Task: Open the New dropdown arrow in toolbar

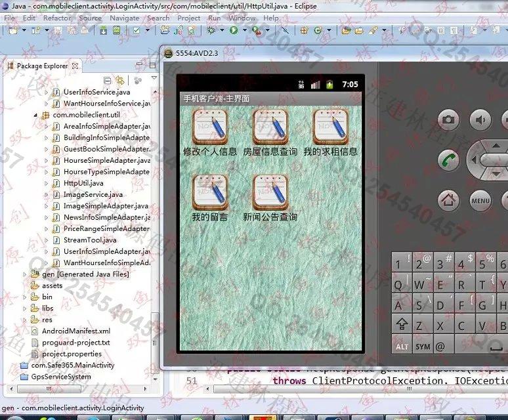Action: pyautogui.click(x=24, y=30)
